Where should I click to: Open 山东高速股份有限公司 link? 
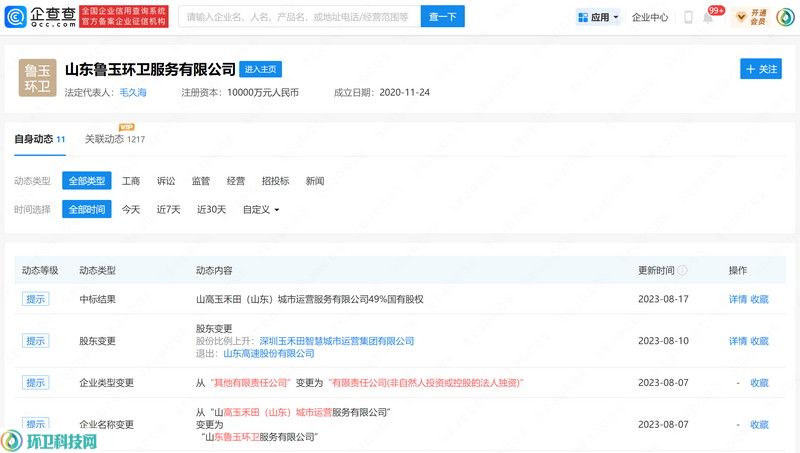click(269, 353)
